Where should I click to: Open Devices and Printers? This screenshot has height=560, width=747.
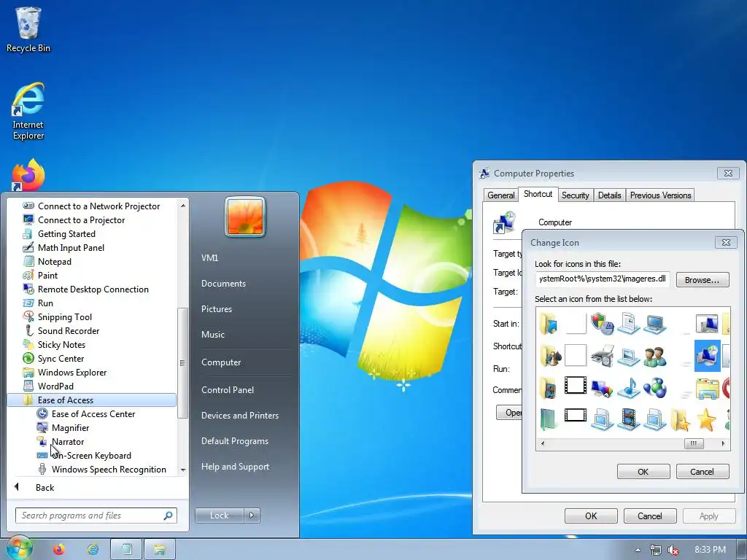pyautogui.click(x=239, y=415)
